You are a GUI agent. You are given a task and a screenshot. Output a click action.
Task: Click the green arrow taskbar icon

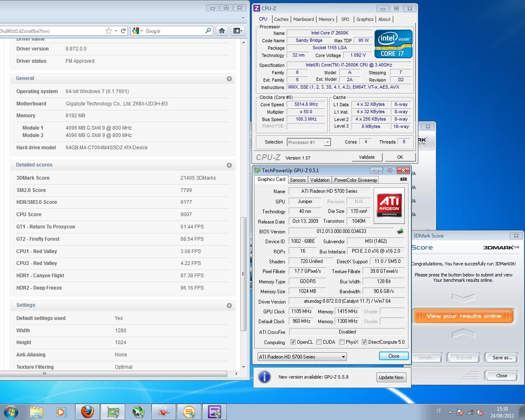(138, 411)
